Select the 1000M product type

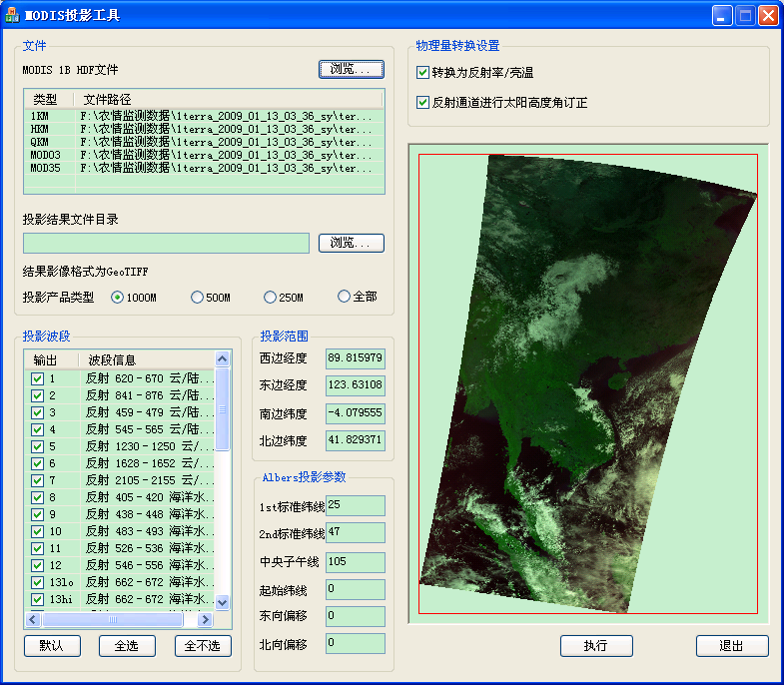[x=117, y=298]
